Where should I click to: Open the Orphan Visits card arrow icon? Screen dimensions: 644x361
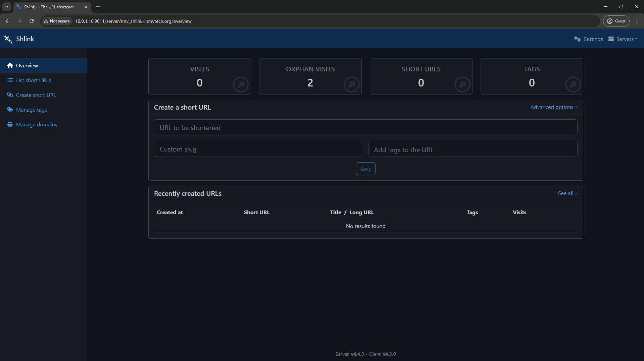click(351, 84)
